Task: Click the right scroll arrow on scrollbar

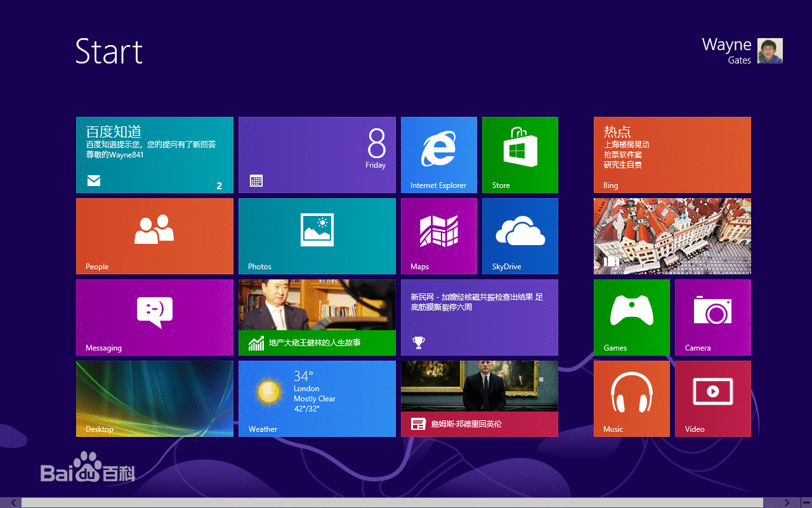Action: (787, 503)
